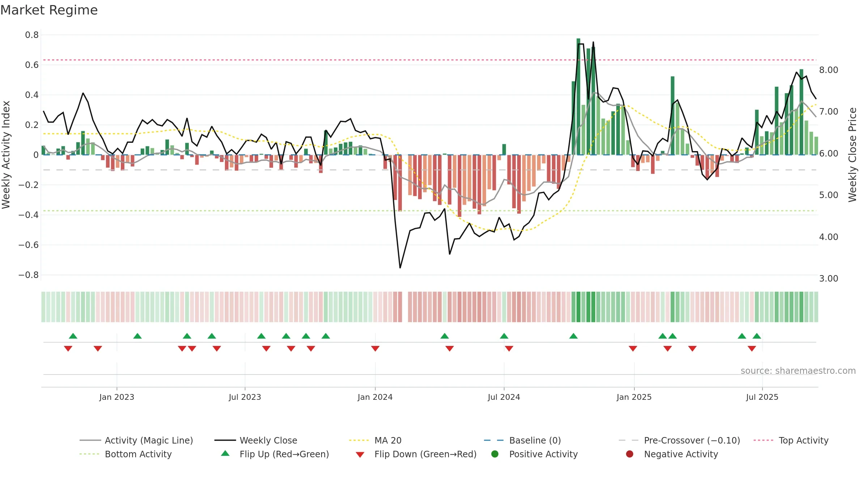Click the green Positive Activity legend dot
This screenshot has width=868, height=488.
[495, 454]
